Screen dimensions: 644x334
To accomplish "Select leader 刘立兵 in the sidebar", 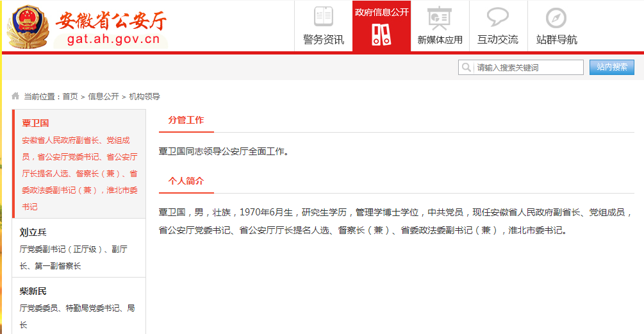I will point(33,233).
